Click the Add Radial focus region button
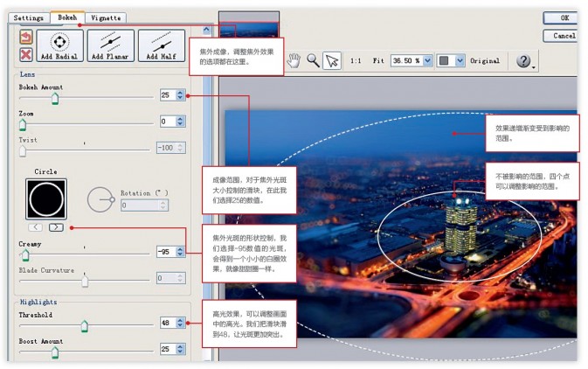588x369 pixels. click(x=59, y=45)
